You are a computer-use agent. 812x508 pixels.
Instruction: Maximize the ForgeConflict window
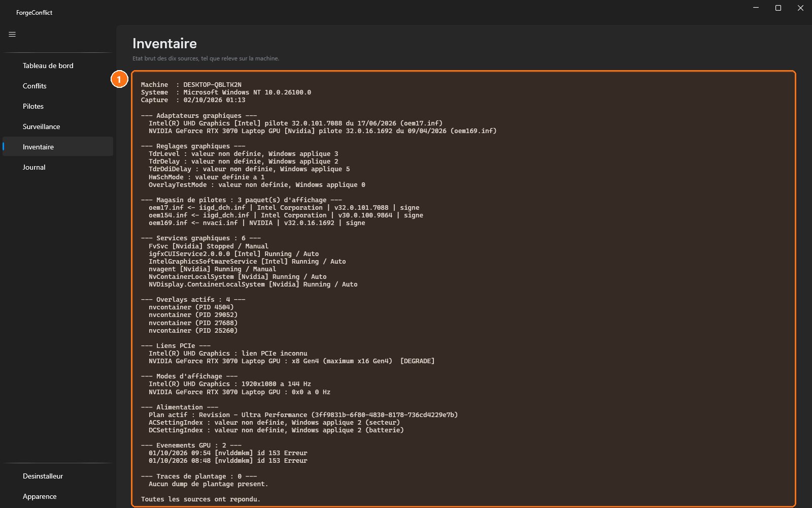click(x=778, y=8)
